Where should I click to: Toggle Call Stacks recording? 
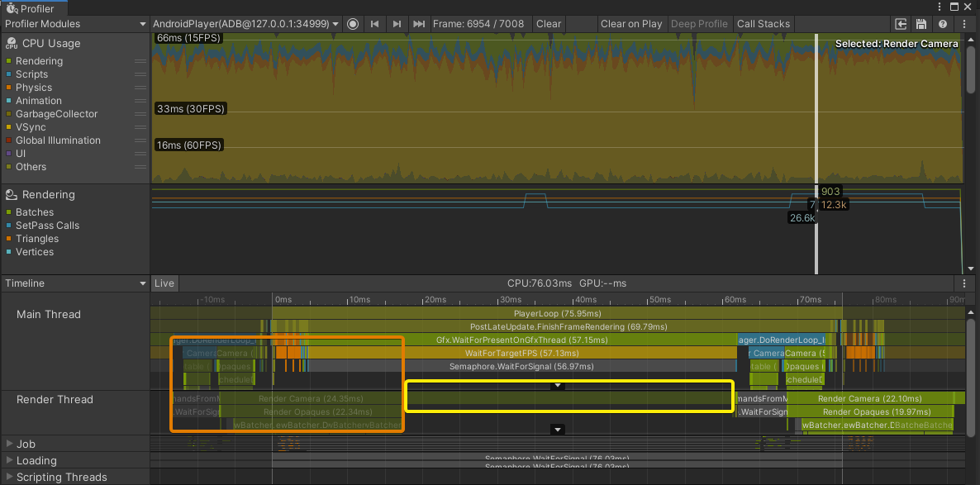tap(763, 24)
